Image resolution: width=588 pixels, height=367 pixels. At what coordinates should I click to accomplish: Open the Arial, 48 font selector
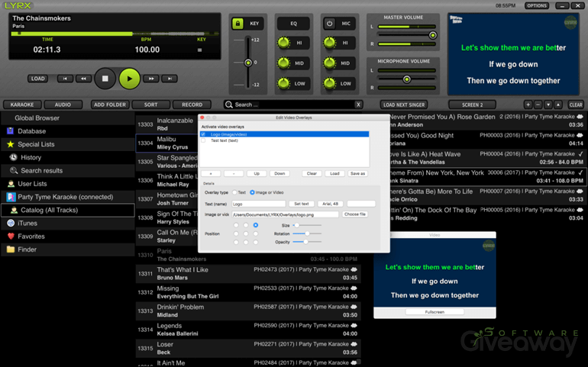(x=330, y=204)
